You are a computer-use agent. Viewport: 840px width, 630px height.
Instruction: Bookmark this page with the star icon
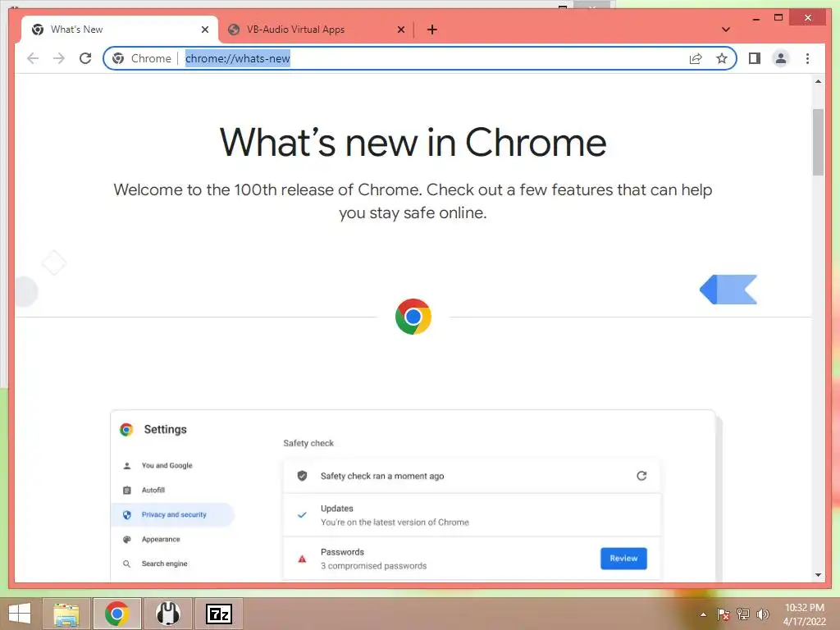pyautogui.click(x=722, y=58)
